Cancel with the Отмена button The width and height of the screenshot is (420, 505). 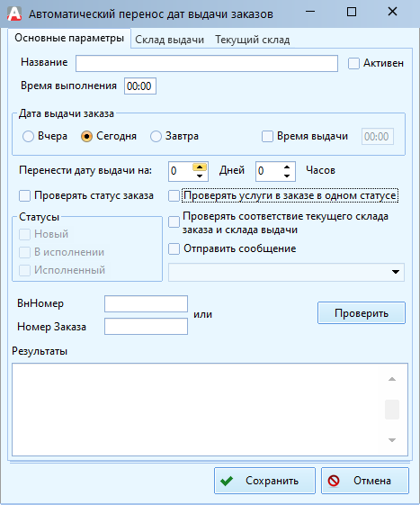click(365, 481)
